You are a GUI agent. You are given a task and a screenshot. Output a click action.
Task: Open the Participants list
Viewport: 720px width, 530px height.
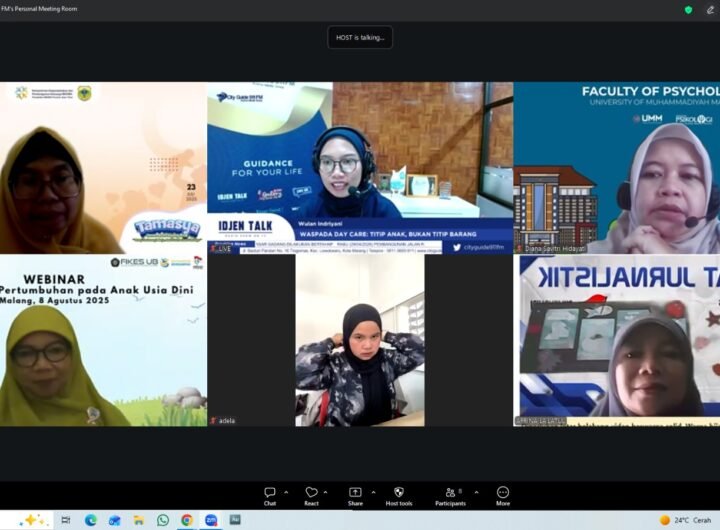coord(450,495)
